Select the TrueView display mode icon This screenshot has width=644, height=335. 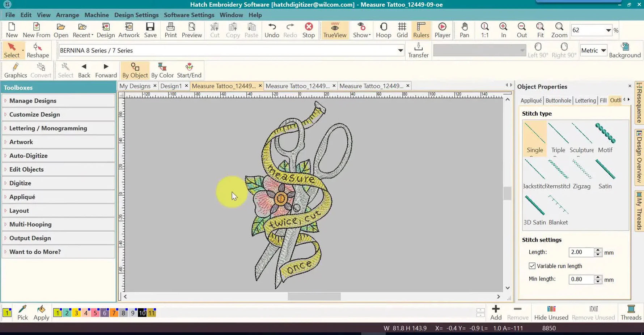334,30
